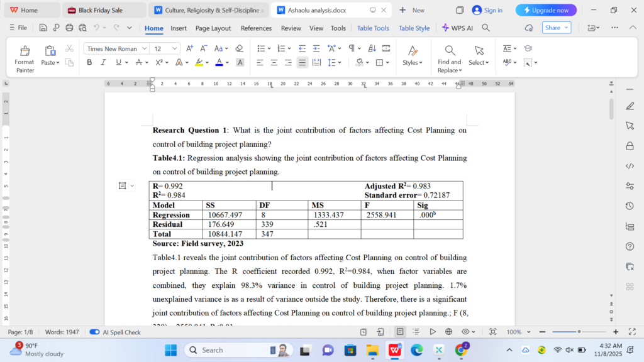
Task: Adjust the zoom slider handle
Action: click(579, 332)
